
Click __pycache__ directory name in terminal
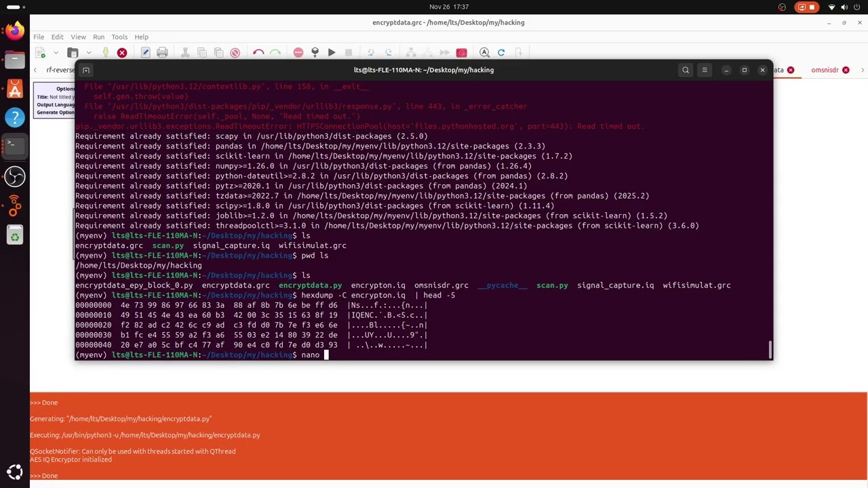click(502, 285)
